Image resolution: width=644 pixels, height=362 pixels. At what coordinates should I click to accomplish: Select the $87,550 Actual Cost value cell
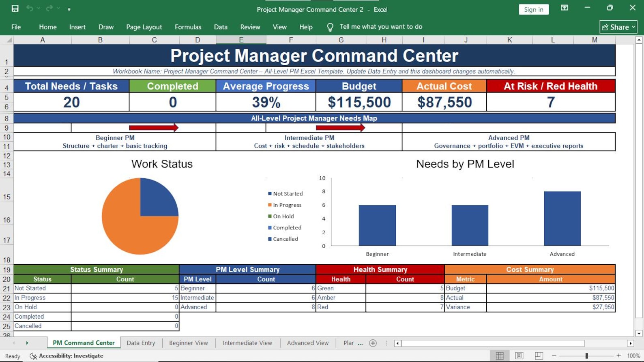pos(444,102)
